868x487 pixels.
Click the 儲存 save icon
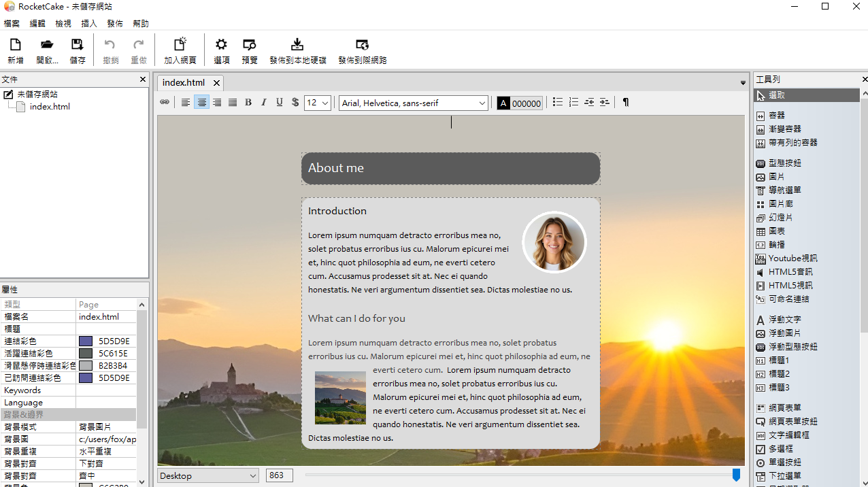point(78,46)
